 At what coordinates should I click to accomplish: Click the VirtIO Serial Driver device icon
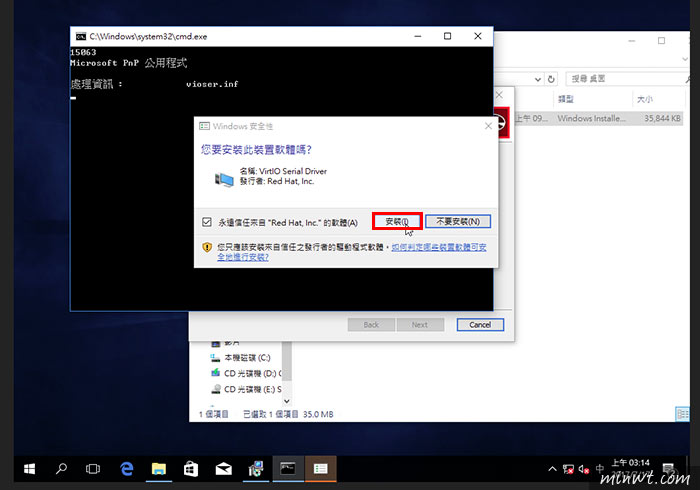(x=224, y=179)
